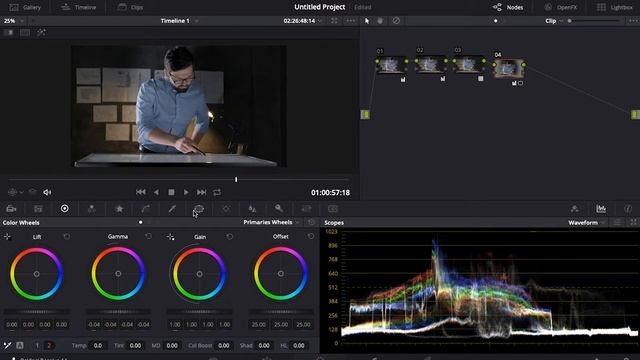Reset all Primaries Wheels
The width and height of the screenshot is (640, 360).
[x=311, y=222]
